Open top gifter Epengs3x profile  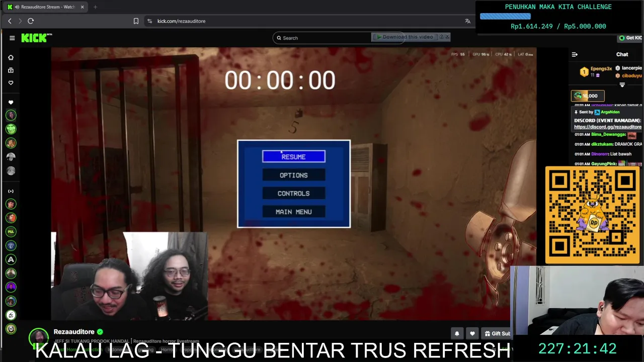click(601, 68)
